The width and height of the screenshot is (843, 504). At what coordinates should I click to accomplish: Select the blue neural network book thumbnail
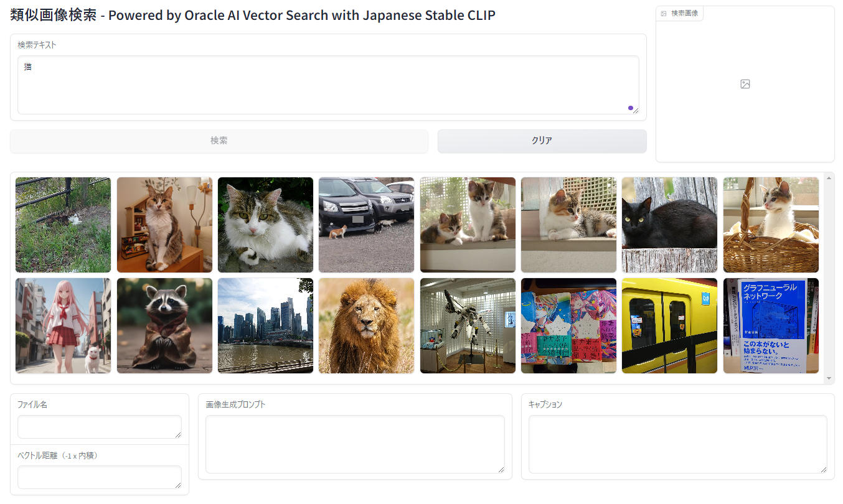[771, 325]
